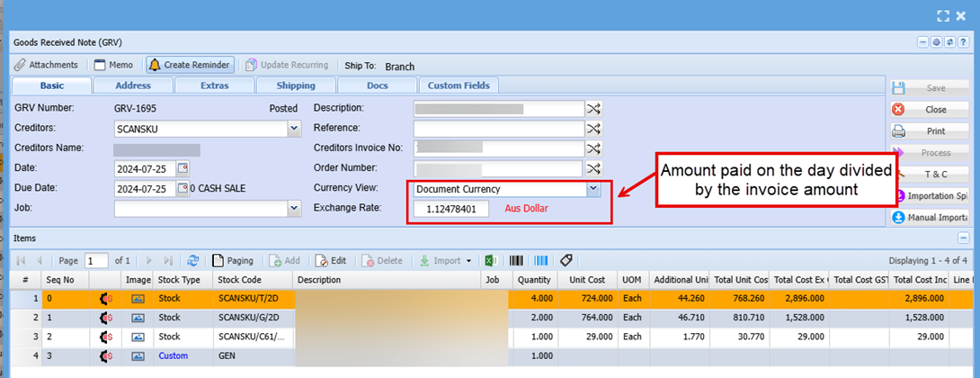Click image icon in first item row
Viewport: 980px width, 378px height.
[x=138, y=298]
